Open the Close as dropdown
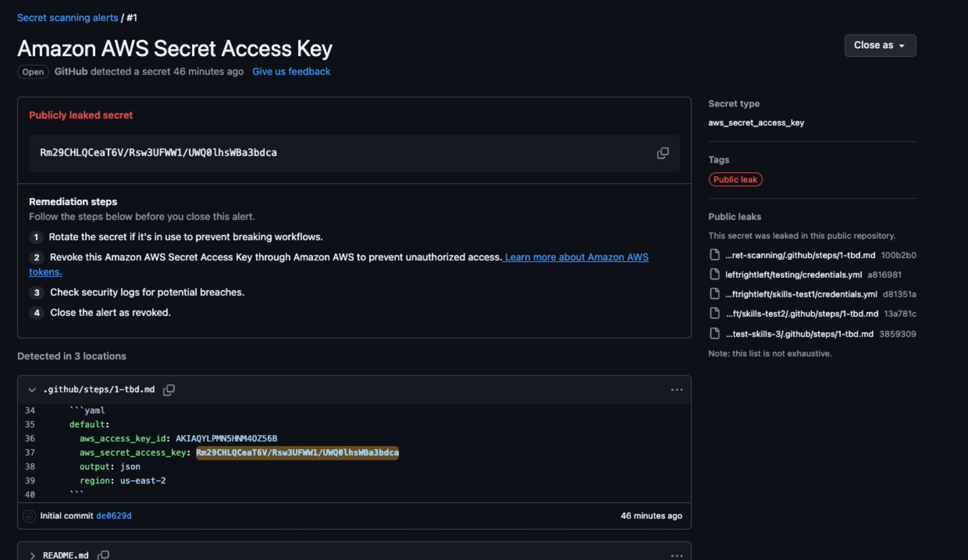Viewport: 968px width, 560px height. 880,45
